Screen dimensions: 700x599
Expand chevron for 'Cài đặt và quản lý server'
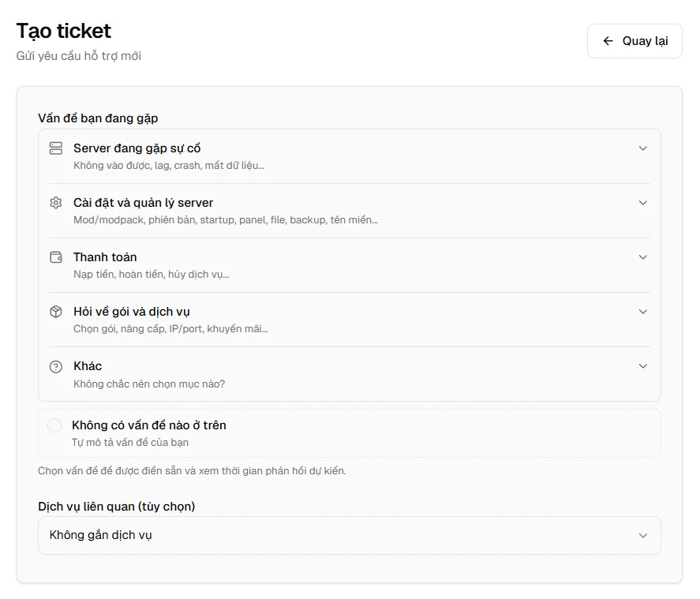[x=643, y=203]
